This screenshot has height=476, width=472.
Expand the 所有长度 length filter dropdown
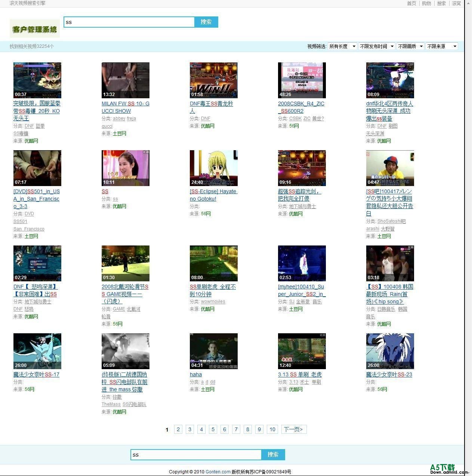click(342, 46)
